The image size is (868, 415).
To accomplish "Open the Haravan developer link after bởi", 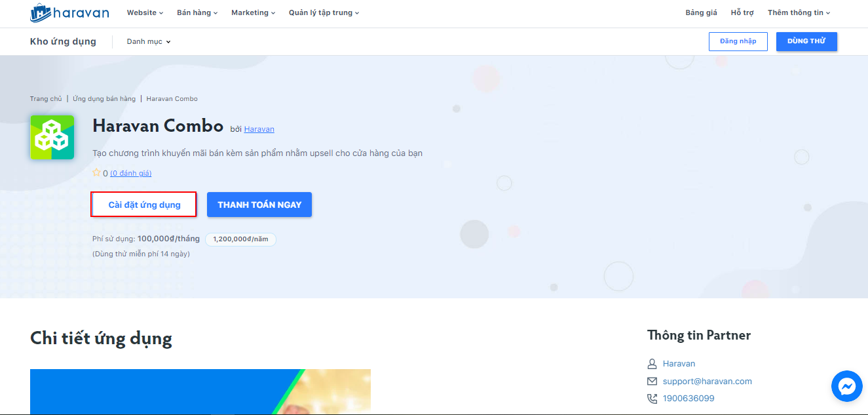I will 259,129.
